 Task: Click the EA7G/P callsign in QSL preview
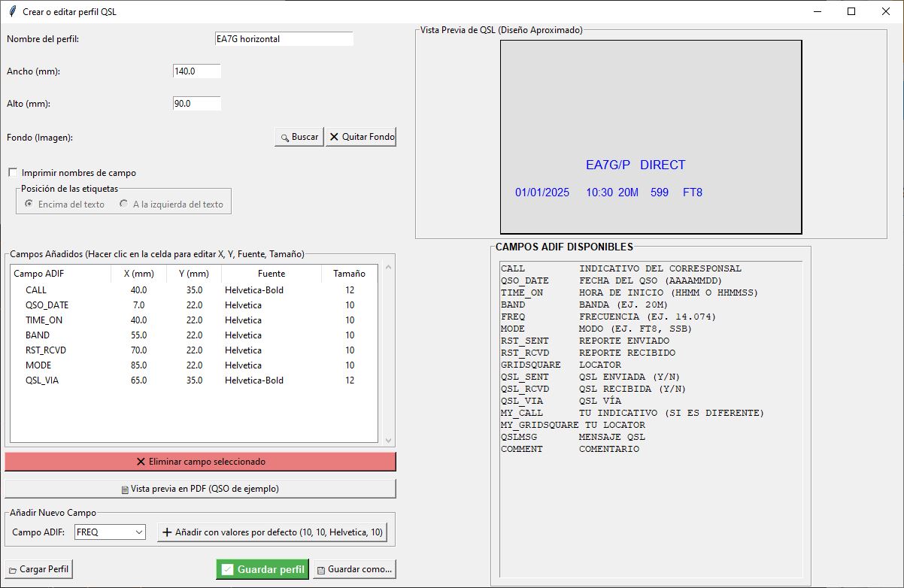click(x=608, y=165)
